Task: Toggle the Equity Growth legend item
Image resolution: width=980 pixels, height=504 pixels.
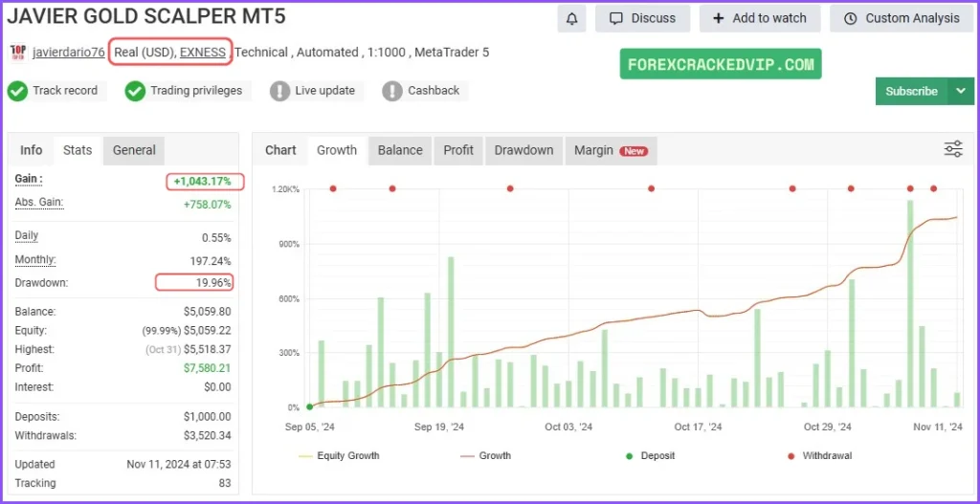Action: pyautogui.click(x=340, y=456)
